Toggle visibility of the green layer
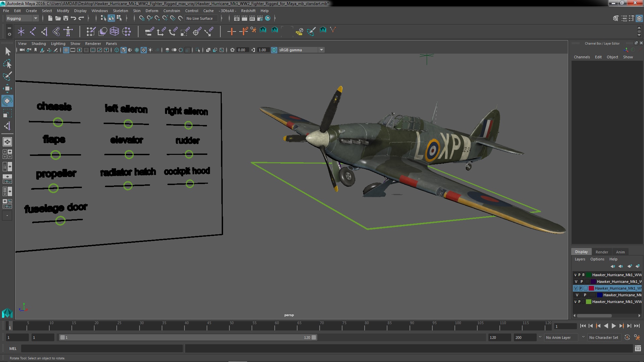 click(576, 302)
